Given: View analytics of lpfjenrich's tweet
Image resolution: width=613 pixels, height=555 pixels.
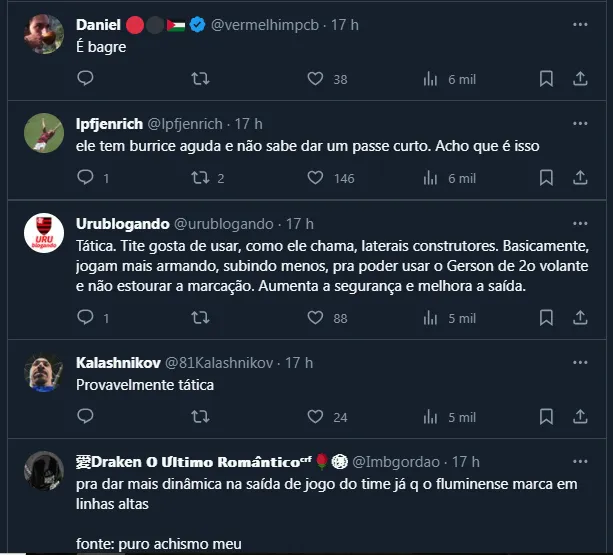Looking at the screenshot, I should 432,178.
